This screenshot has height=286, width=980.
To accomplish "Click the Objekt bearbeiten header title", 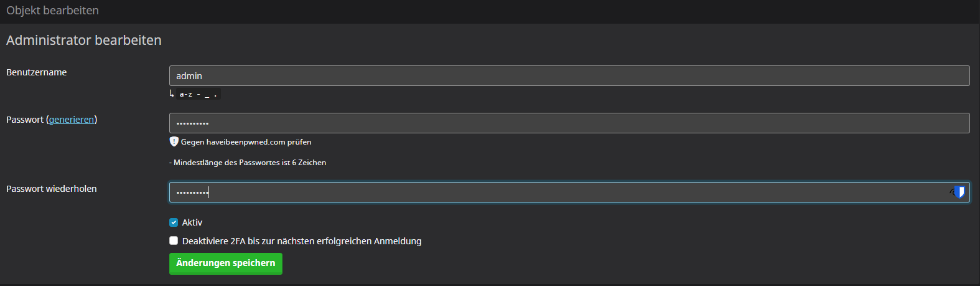I will pos(52,11).
